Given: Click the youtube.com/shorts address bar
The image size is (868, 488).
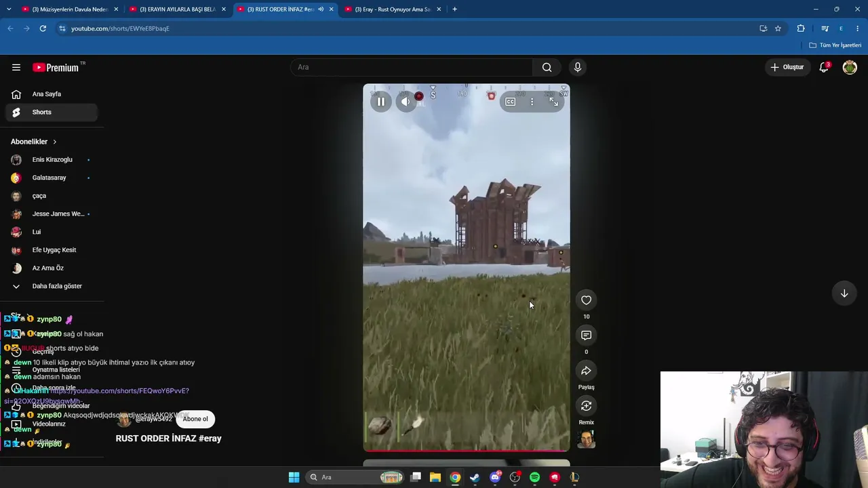Looking at the screenshot, I should [x=407, y=28].
